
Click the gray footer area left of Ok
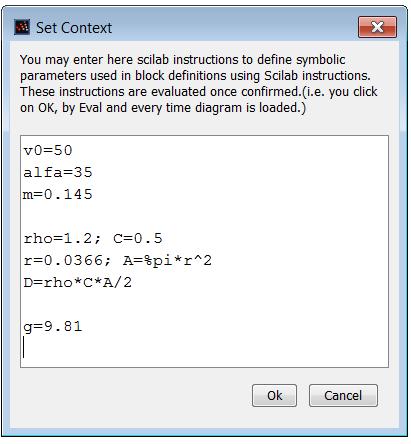(x=133, y=395)
